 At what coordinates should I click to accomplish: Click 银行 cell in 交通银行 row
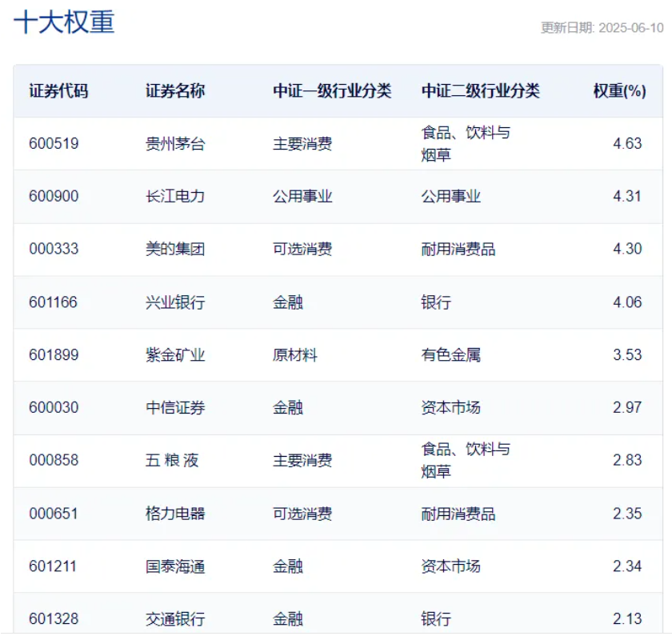point(436,619)
